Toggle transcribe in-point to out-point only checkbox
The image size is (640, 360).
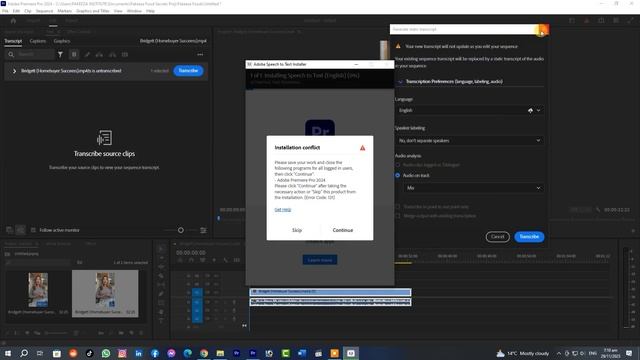point(398,207)
